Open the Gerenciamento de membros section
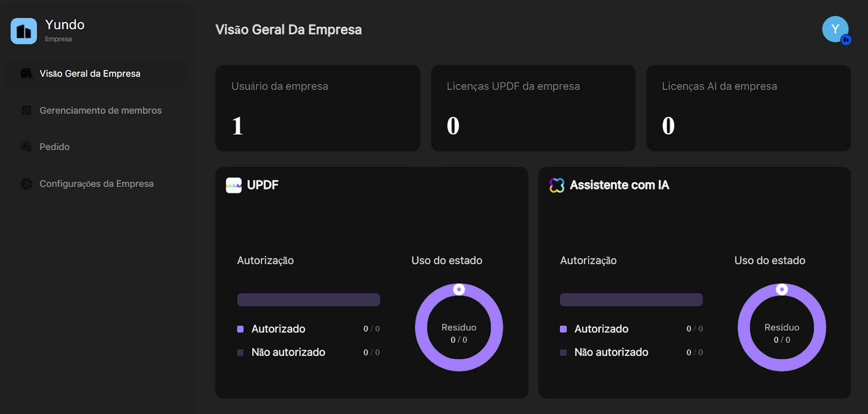Image resolution: width=868 pixels, height=414 pixels. pyautogui.click(x=100, y=110)
